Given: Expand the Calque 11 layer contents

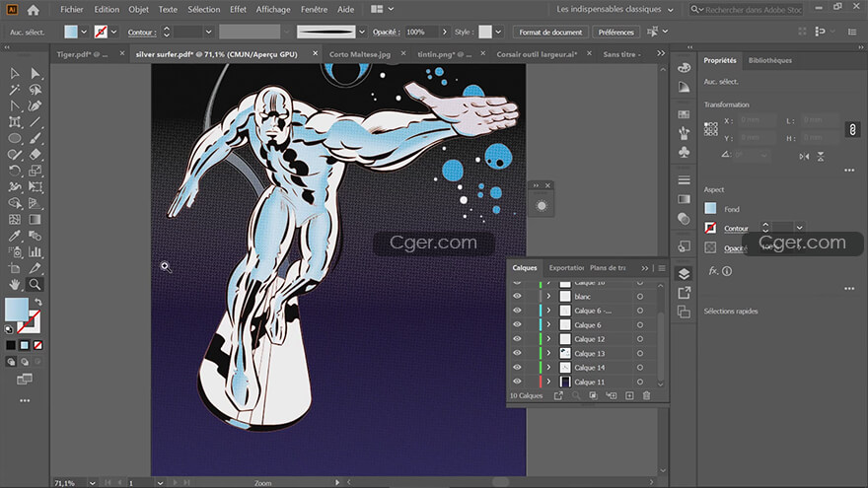Looking at the screenshot, I should (549, 382).
